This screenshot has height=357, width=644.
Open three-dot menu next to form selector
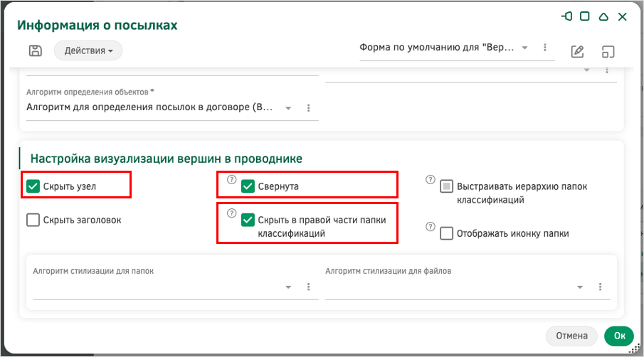[x=545, y=48]
